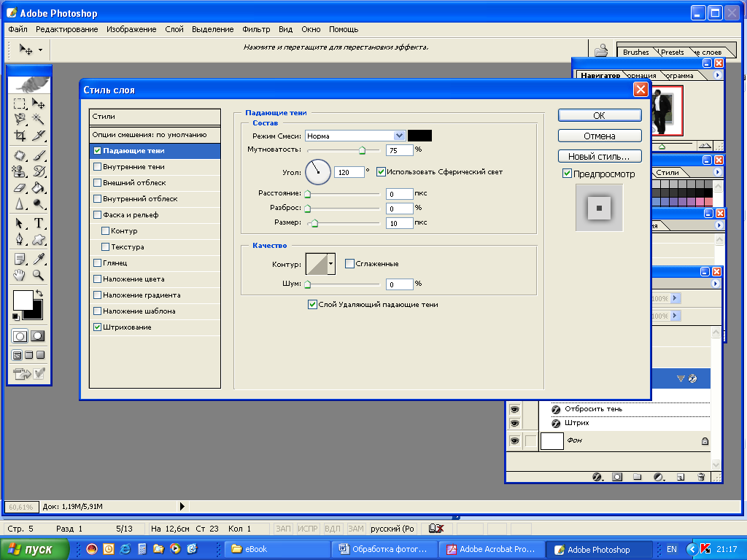Open status bar document info arrow
This screenshot has width=747, height=560.
coord(182,506)
